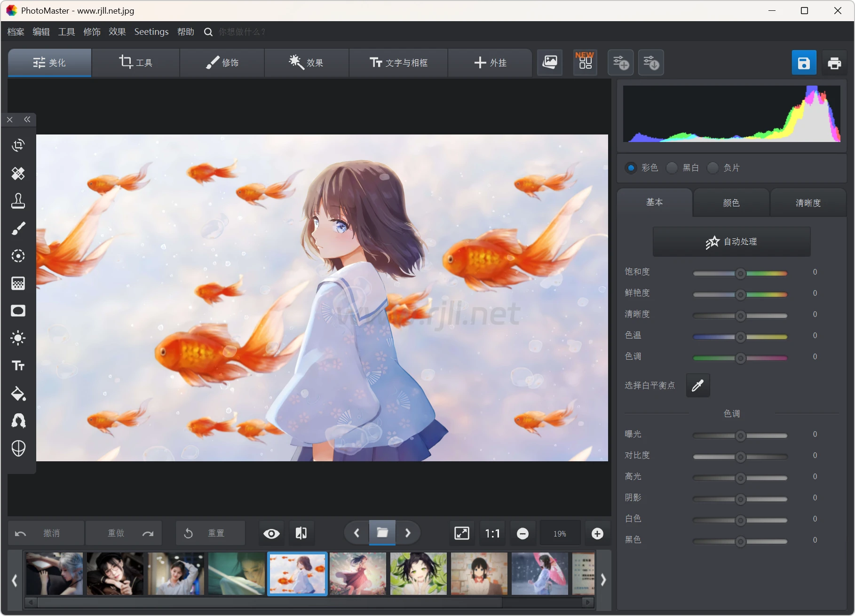Select the clone stamp tool

point(18,201)
